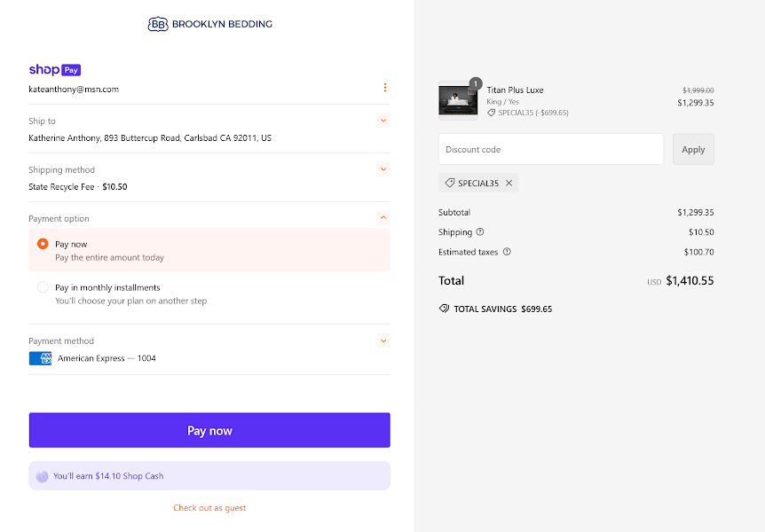
Task: Click the Shop Pay logo
Action: 55,70
